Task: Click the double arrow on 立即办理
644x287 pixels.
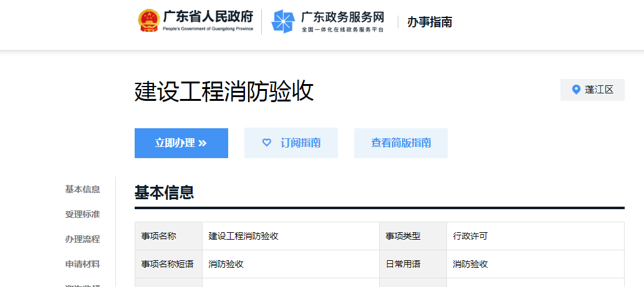Action: [x=202, y=143]
